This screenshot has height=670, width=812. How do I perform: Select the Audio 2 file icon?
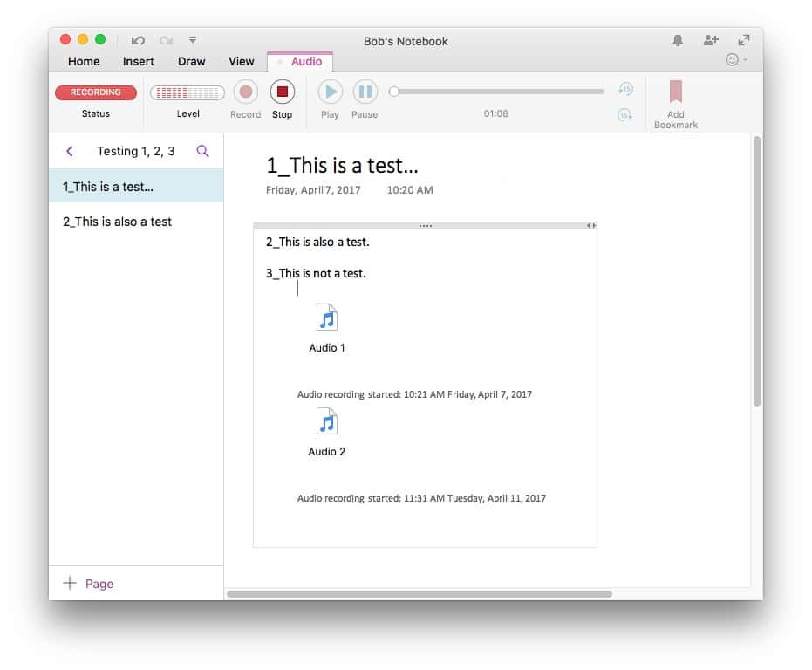[327, 422]
